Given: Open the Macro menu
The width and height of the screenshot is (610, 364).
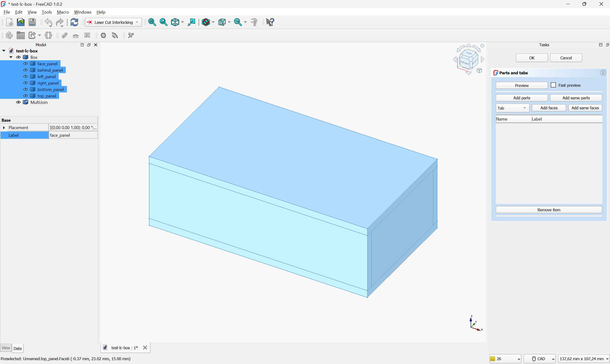Looking at the screenshot, I should coord(63,12).
